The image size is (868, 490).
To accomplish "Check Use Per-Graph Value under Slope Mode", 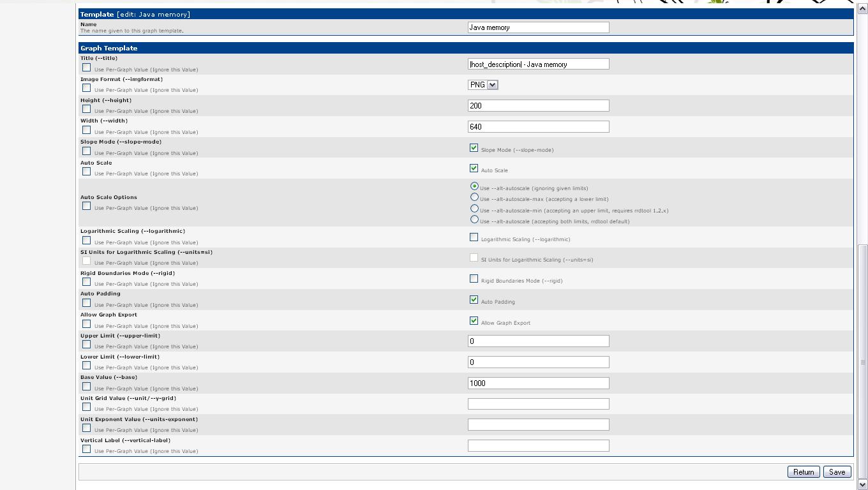I will 86,151.
